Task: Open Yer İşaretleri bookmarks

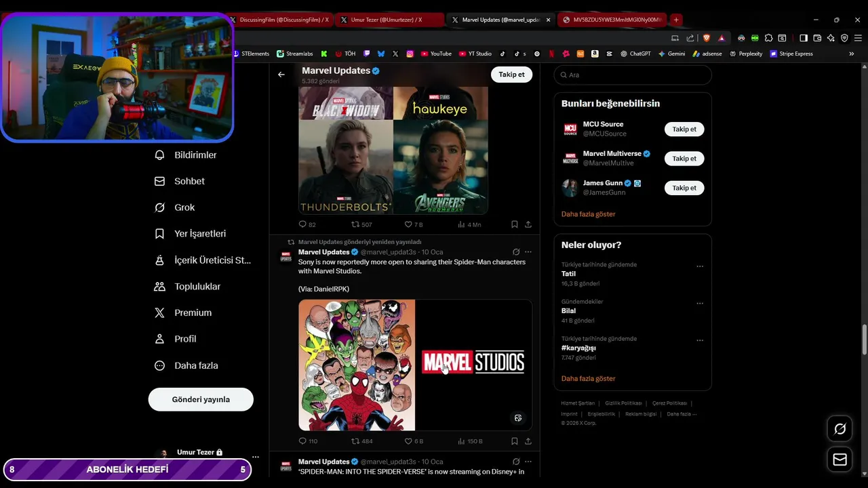Action: click(x=191, y=234)
